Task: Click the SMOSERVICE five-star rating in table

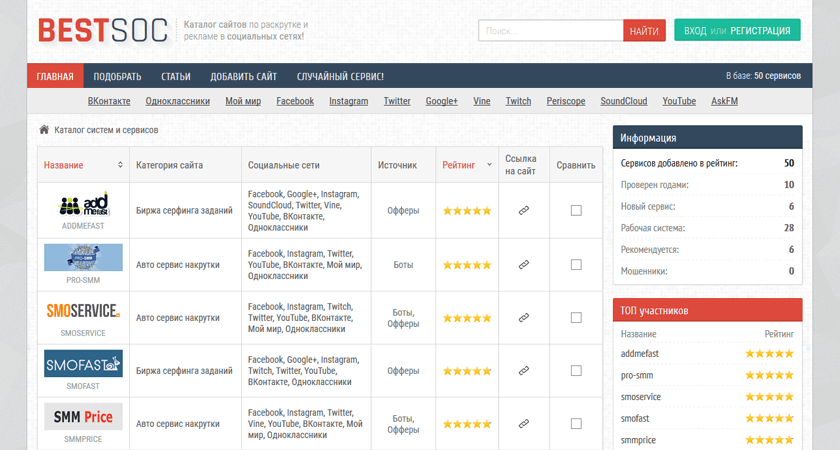Action: pos(467,318)
